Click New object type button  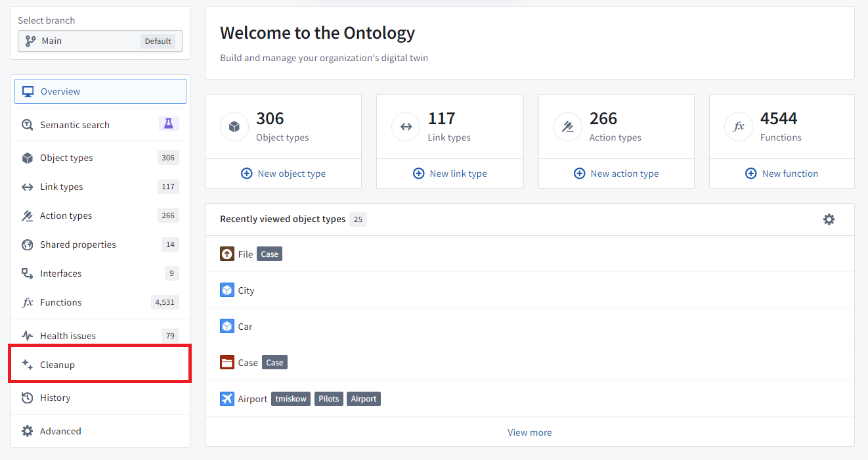pyautogui.click(x=283, y=173)
